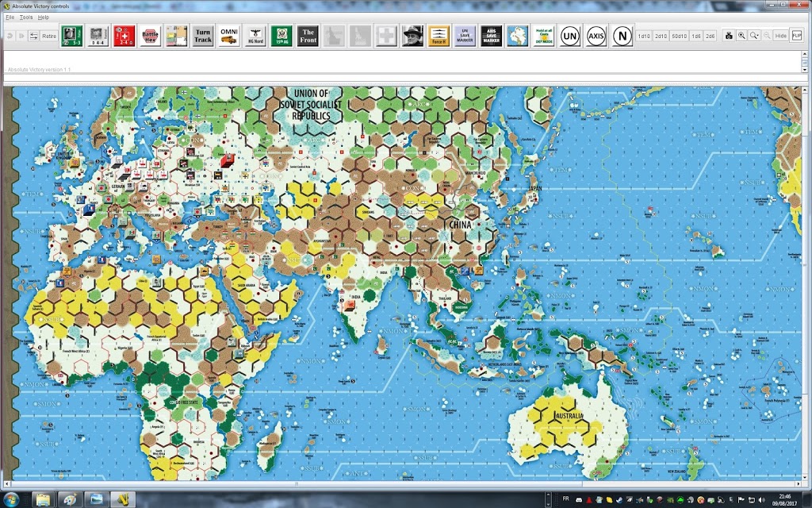Image resolution: width=812 pixels, height=508 pixels.
Task: Click the white cross medical icon
Action: click(x=386, y=36)
